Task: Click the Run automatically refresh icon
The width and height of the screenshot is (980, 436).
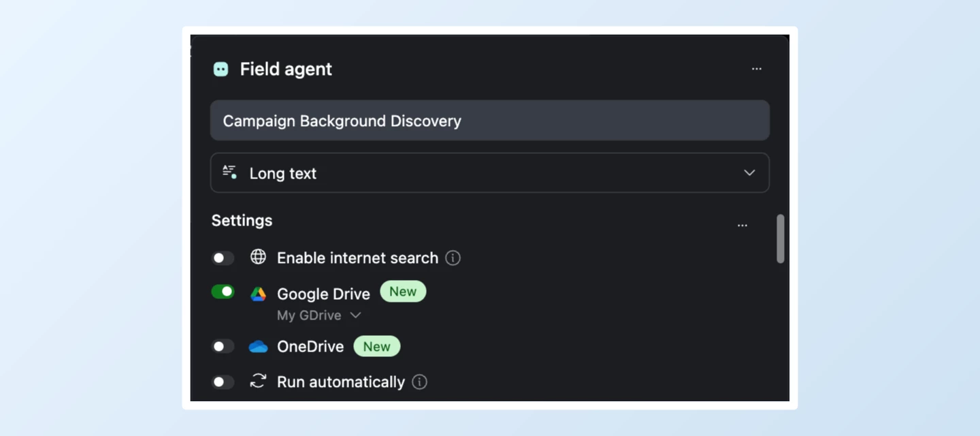Action: point(258,381)
